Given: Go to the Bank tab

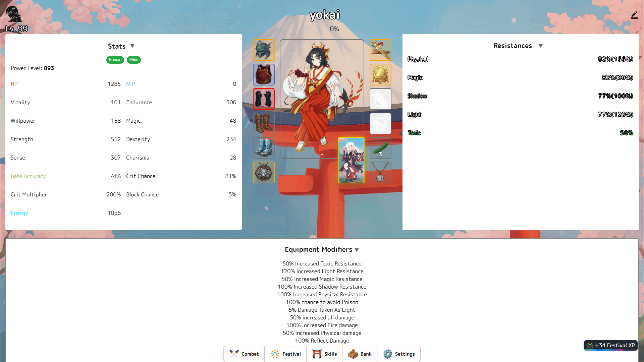Looking at the screenshot, I should coord(360,354).
